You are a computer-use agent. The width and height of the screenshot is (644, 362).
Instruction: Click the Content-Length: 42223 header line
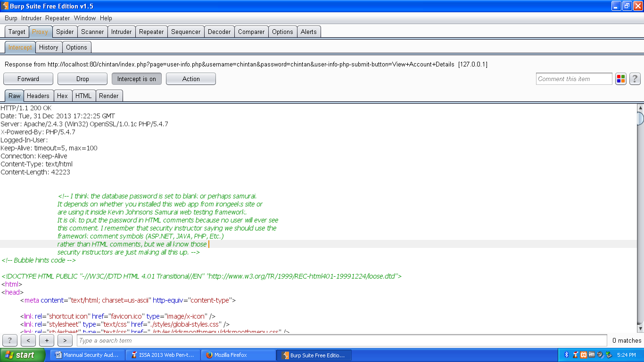(x=35, y=172)
